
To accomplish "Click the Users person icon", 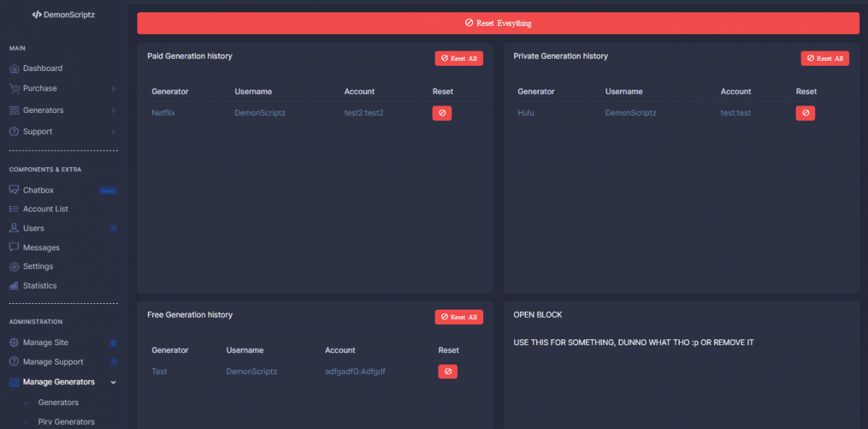I will tap(14, 229).
